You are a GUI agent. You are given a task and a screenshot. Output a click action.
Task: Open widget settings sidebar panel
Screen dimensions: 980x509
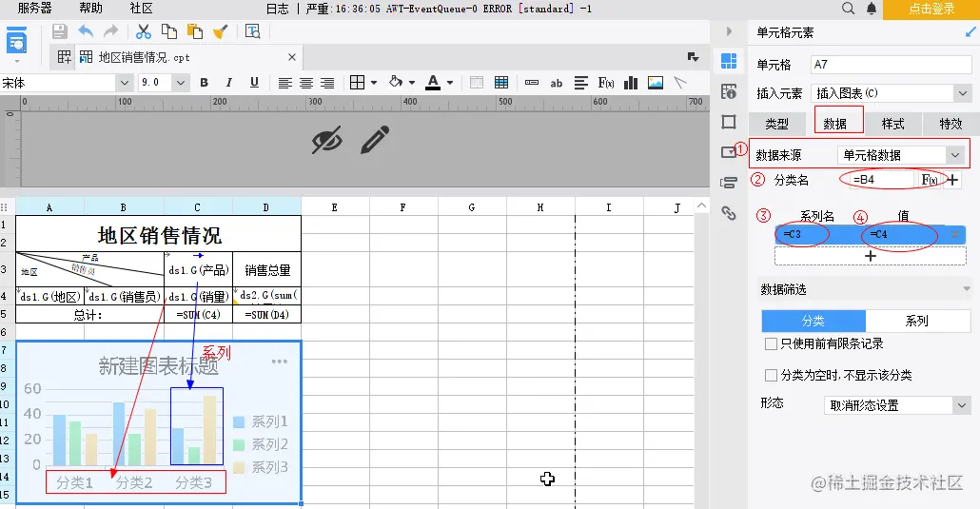click(x=729, y=152)
